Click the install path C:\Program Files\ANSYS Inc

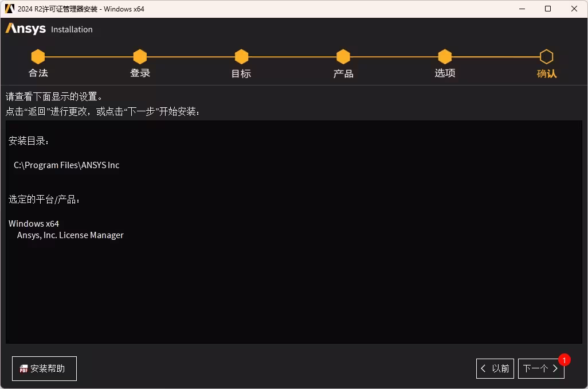coord(66,165)
